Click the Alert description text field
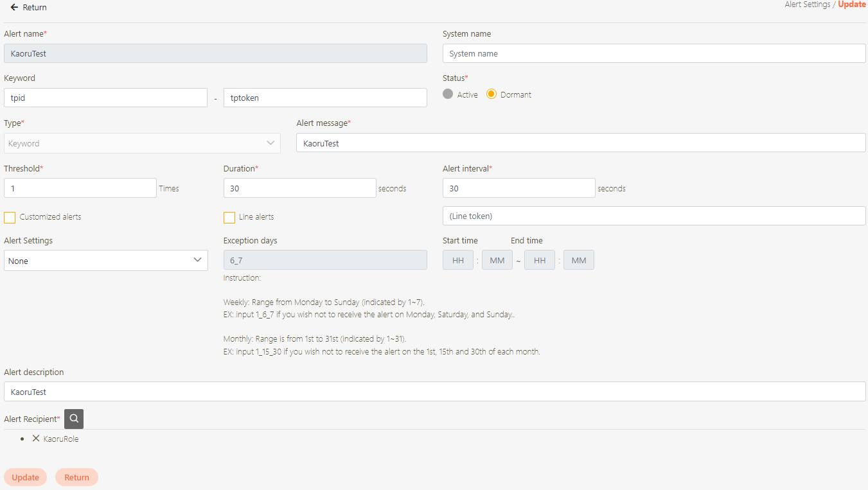The image size is (868, 490). pyautogui.click(x=434, y=392)
